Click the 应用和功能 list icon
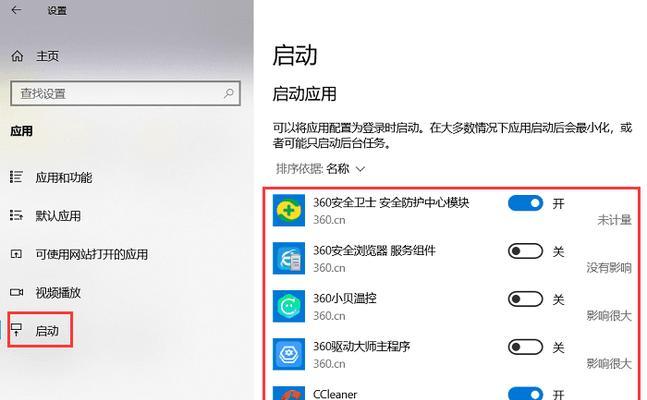The height and width of the screenshot is (400, 647). coord(16,177)
